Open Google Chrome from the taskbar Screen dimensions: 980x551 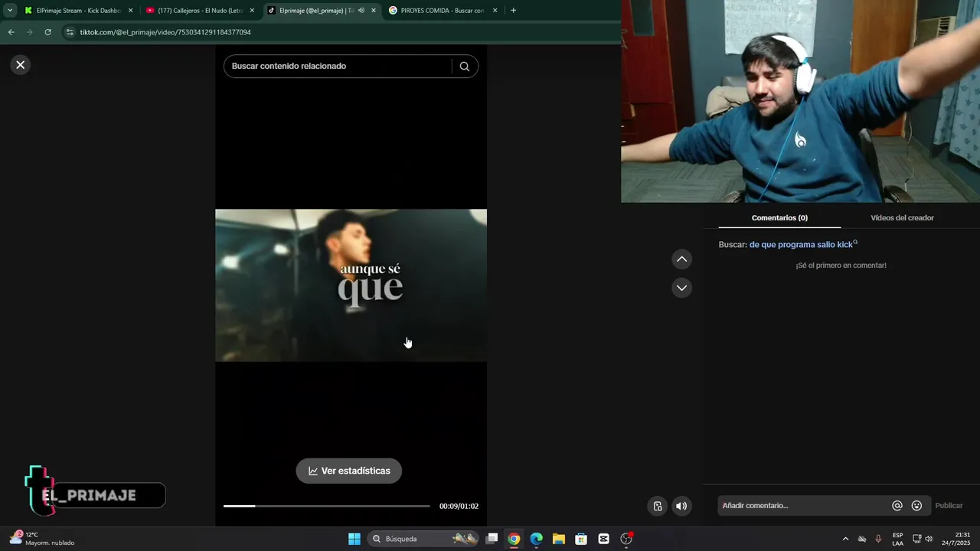click(x=514, y=539)
